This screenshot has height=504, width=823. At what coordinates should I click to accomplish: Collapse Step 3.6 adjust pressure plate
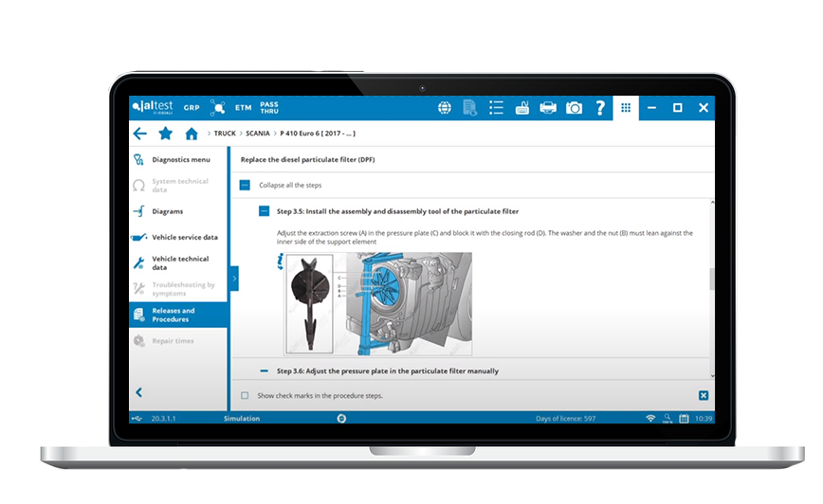coord(265,370)
